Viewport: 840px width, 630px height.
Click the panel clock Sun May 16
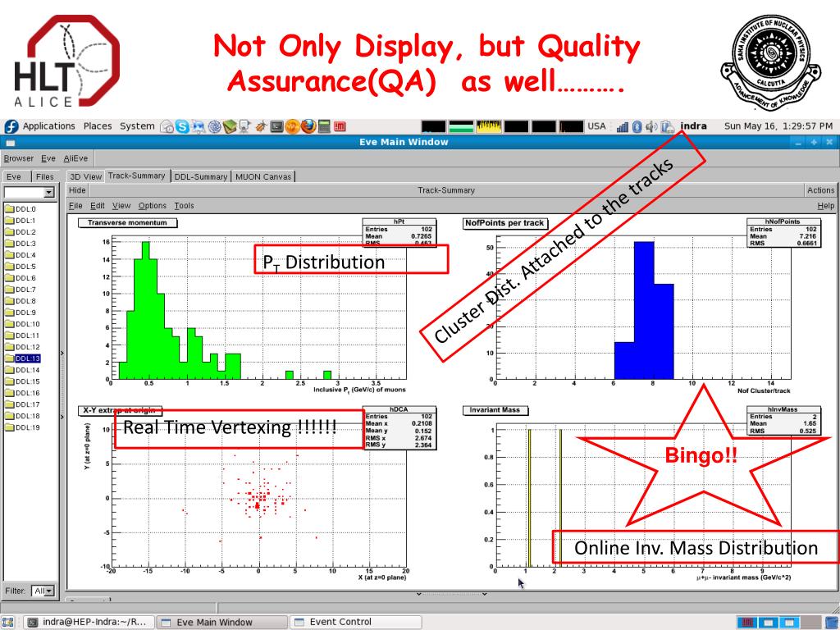click(778, 126)
